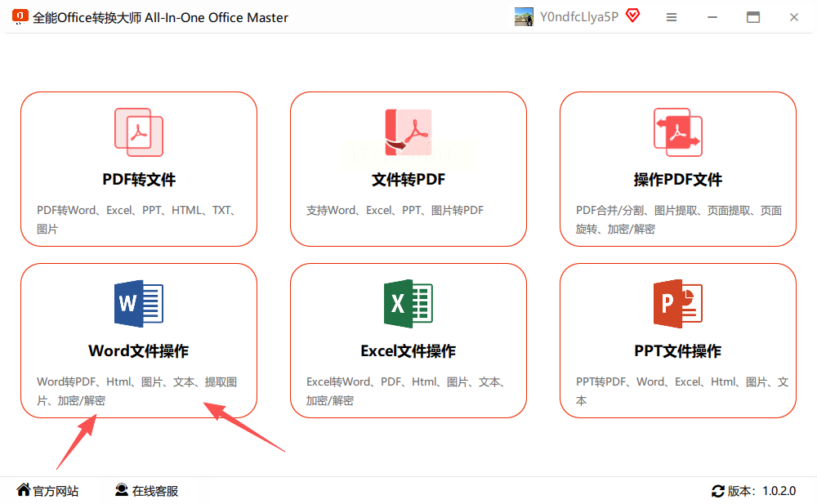Click the version text 1.0.2.0

tap(779, 491)
